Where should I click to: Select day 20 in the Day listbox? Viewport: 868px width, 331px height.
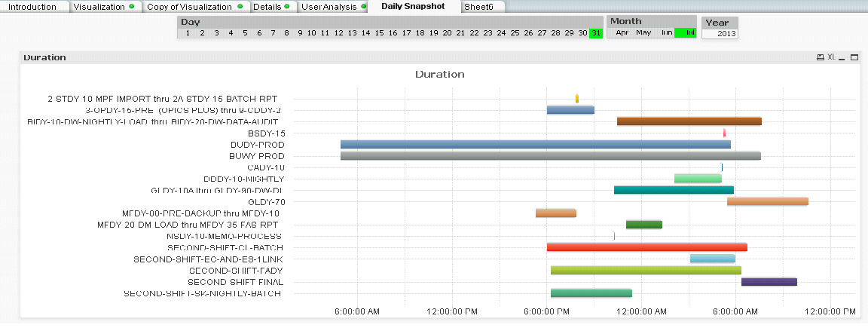[x=448, y=33]
